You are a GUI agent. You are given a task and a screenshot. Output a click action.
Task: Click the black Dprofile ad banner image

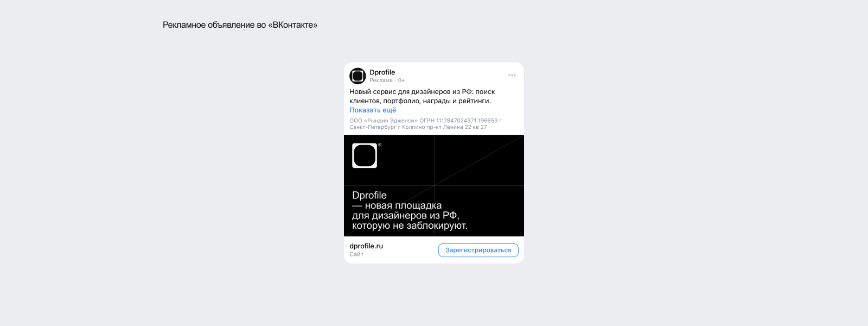pos(434,185)
